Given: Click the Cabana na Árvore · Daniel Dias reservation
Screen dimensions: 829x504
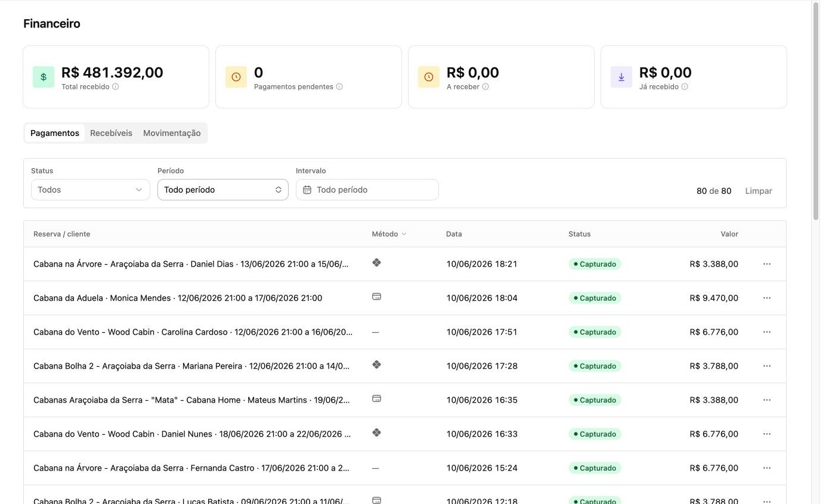Looking at the screenshot, I should pyautogui.click(x=191, y=264).
